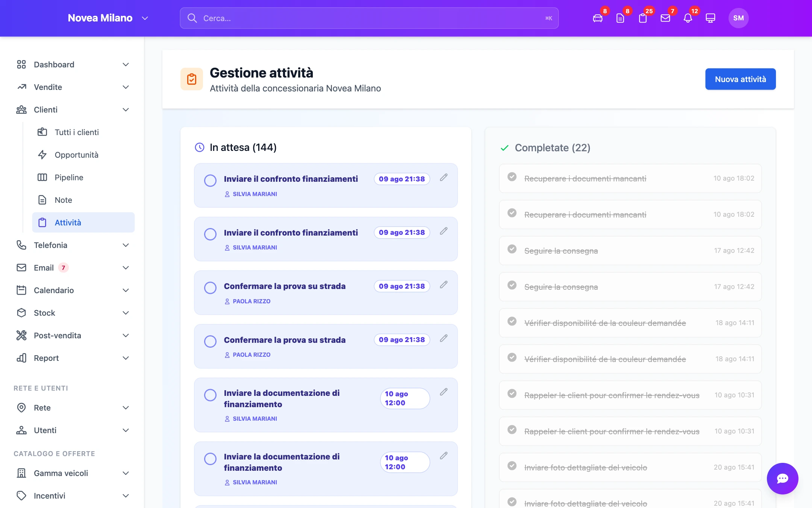
Task: Open Pipeline submenu item
Action: [83, 177]
